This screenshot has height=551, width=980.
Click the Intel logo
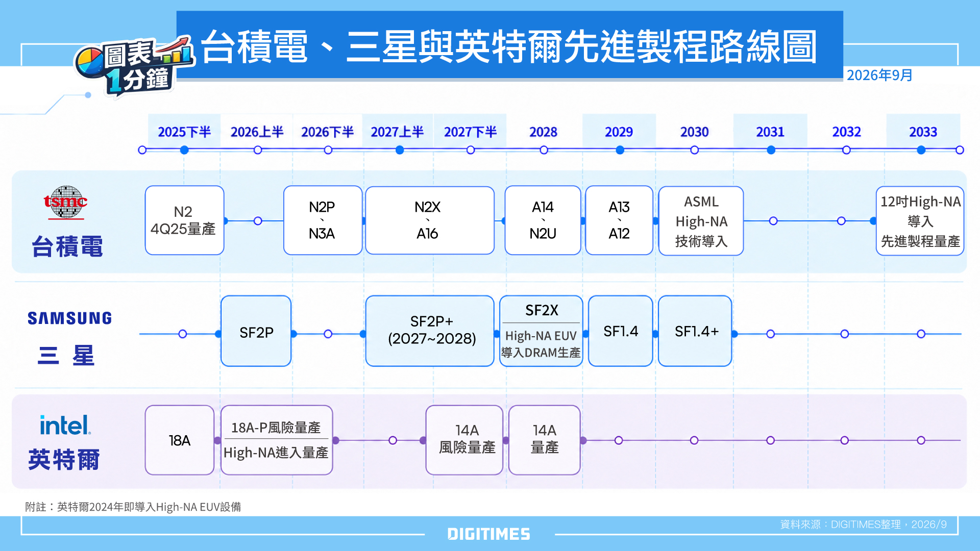pos(65,425)
